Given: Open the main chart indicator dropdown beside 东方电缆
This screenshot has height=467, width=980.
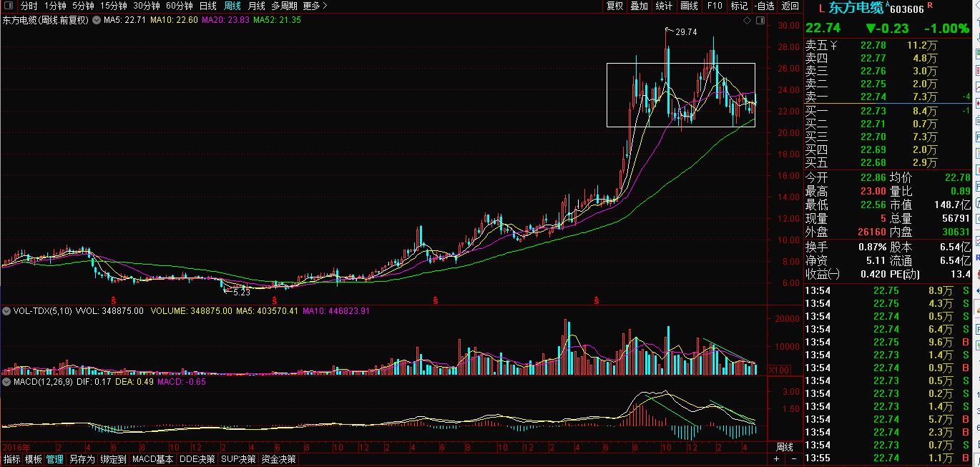Looking at the screenshot, I should coord(97,20).
